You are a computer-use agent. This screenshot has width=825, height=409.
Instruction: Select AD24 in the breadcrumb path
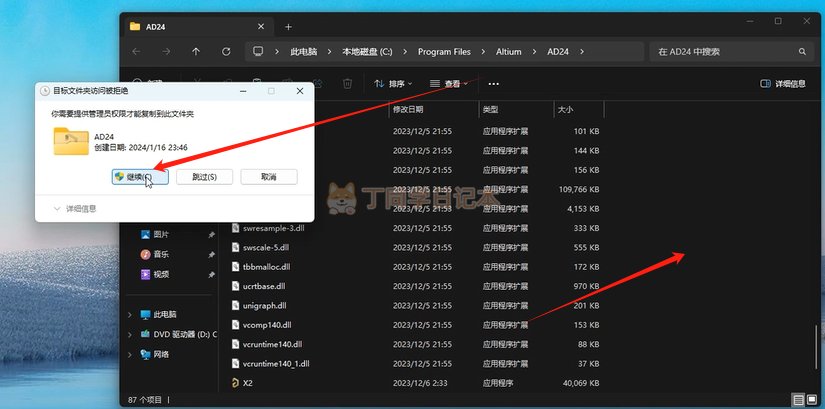pos(558,52)
